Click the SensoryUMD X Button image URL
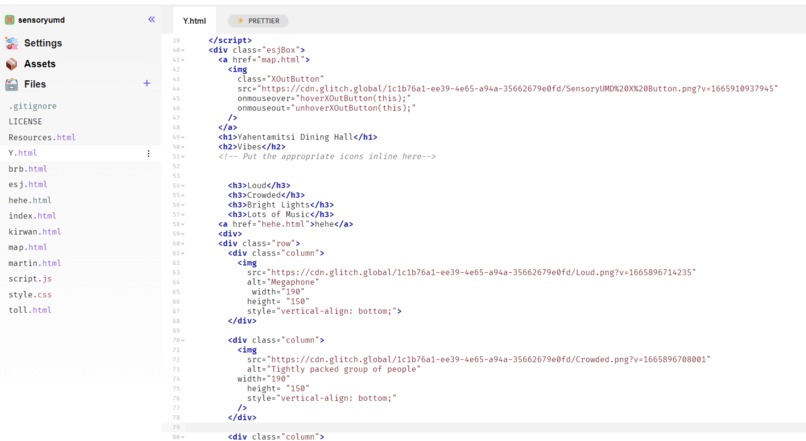806x441 pixels. (520, 88)
